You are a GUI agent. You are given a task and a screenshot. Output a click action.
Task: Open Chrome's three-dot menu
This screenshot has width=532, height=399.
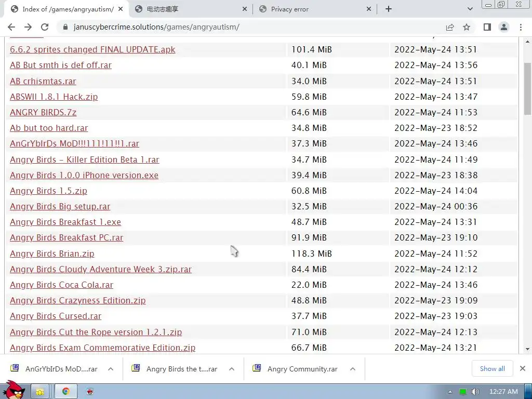coord(521,27)
